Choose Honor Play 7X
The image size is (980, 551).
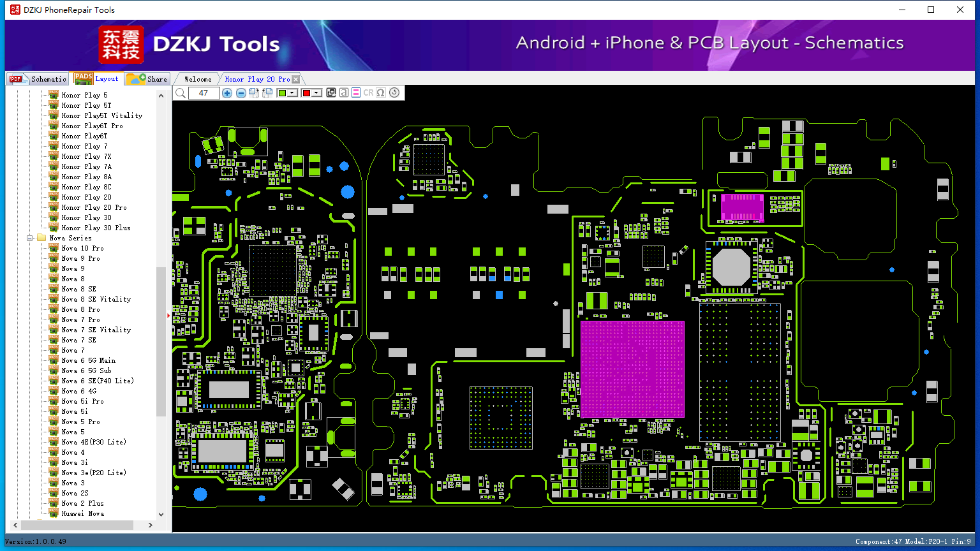pos(86,156)
